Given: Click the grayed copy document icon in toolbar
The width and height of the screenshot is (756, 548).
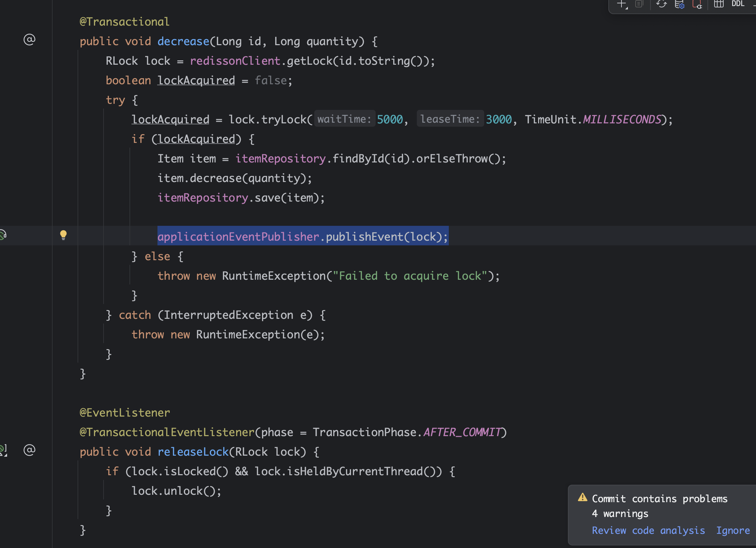Looking at the screenshot, I should [x=639, y=4].
